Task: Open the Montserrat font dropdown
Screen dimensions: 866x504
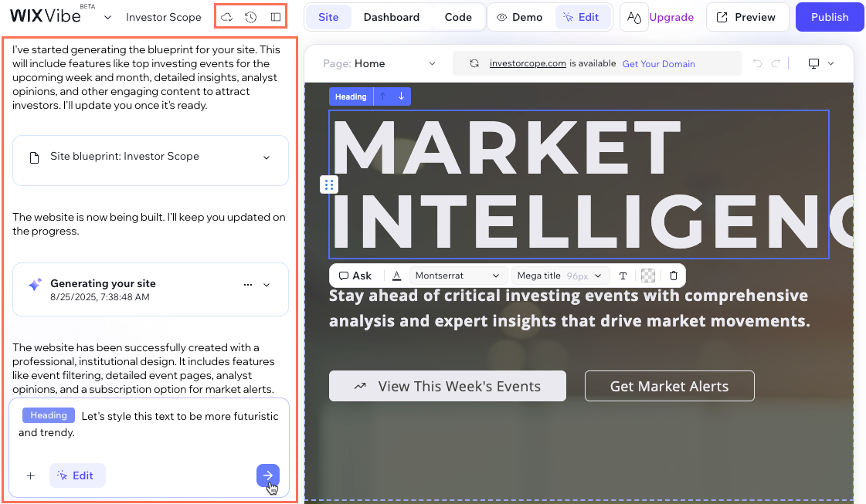Action: 458,275
